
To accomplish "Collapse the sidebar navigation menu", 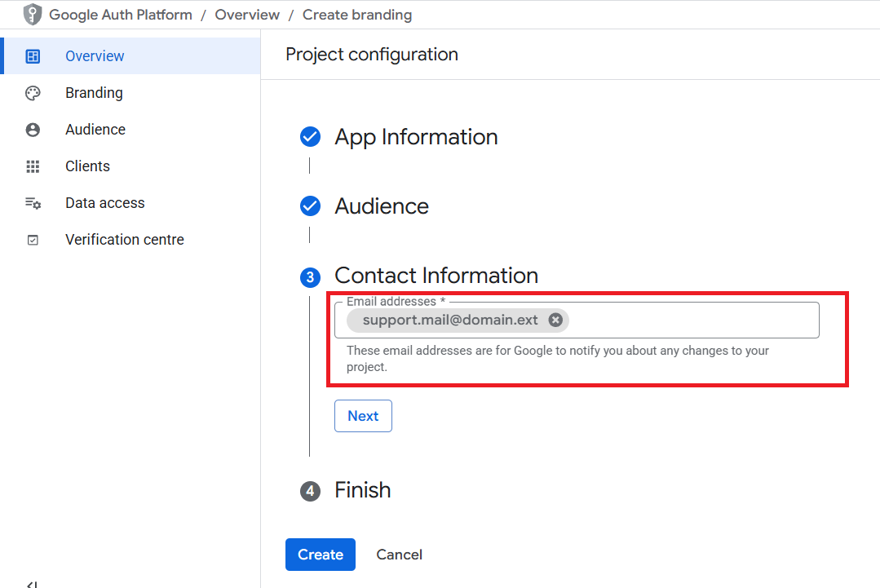I will 33,584.
